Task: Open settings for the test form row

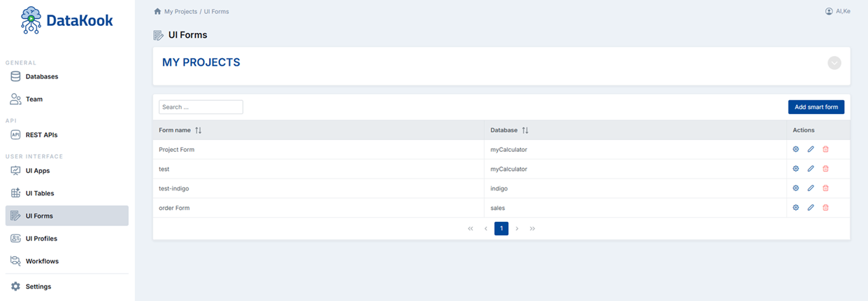Action: [x=795, y=169]
